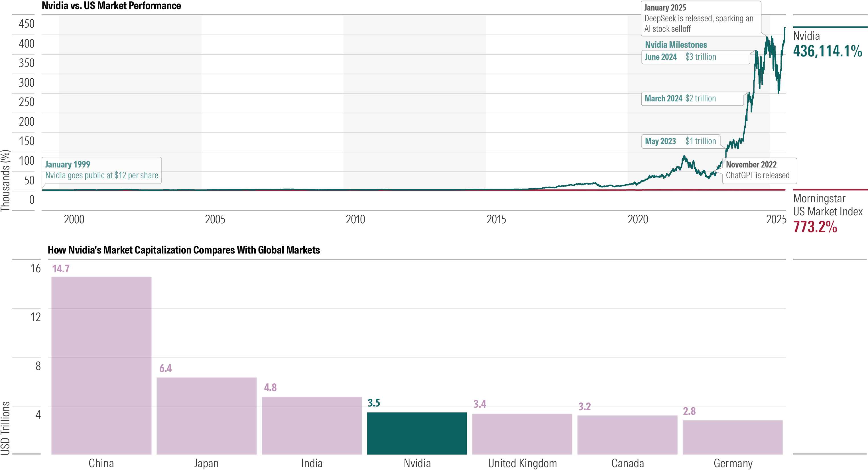Click the 2.8 value above Germany
Image resolution: width=868 pixels, height=470 pixels.
tap(689, 411)
